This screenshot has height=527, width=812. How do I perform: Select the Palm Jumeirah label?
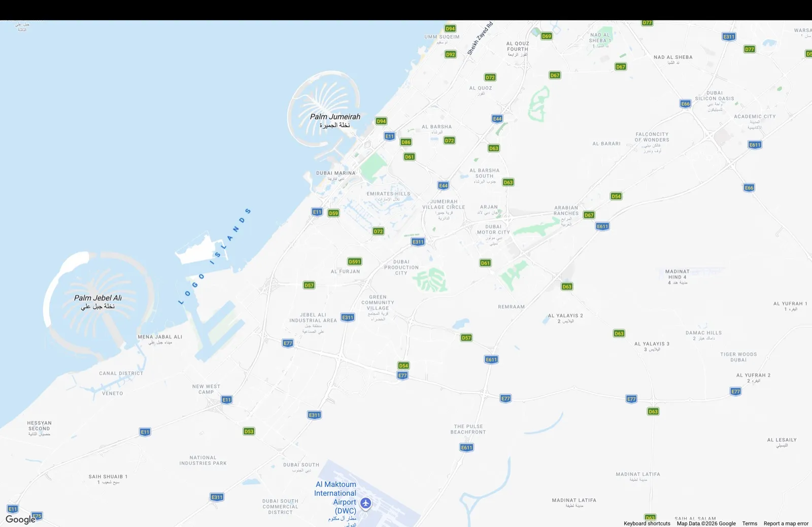point(335,120)
